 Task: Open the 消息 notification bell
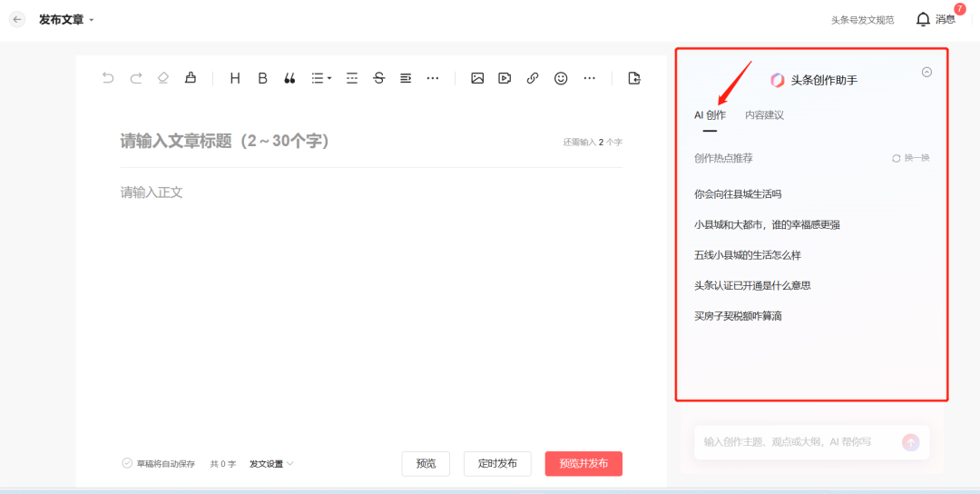coord(936,19)
